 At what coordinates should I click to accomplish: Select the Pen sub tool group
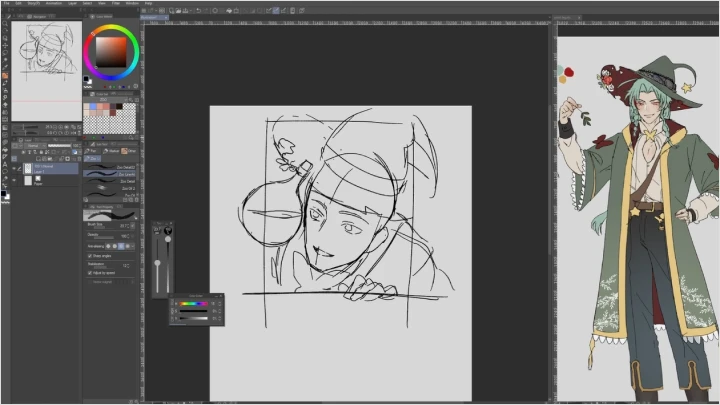(x=92, y=151)
